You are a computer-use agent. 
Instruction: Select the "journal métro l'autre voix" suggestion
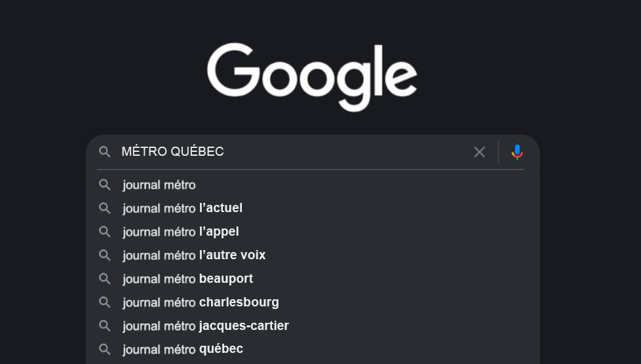coord(194,255)
